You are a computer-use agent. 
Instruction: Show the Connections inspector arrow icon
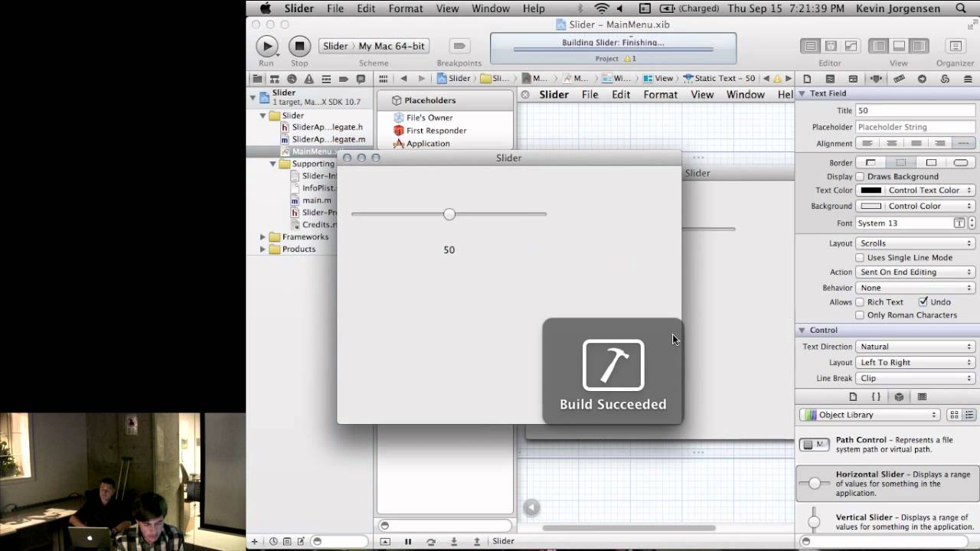click(x=922, y=79)
